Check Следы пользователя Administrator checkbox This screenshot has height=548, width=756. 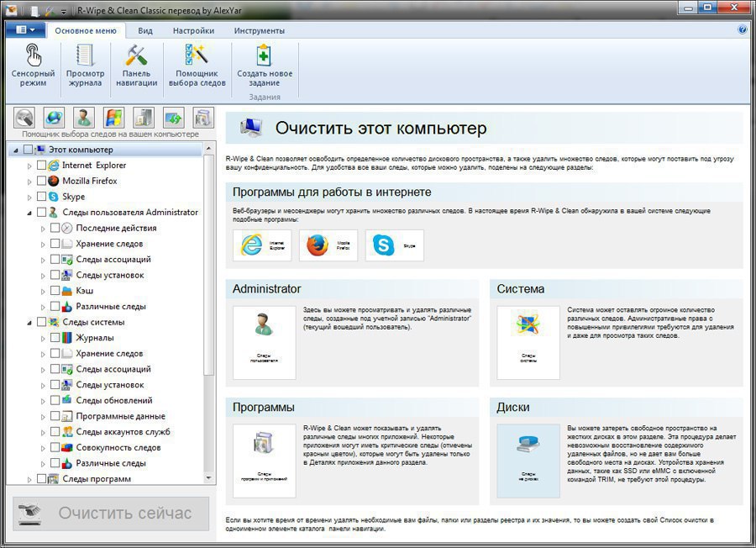click(x=41, y=213)
